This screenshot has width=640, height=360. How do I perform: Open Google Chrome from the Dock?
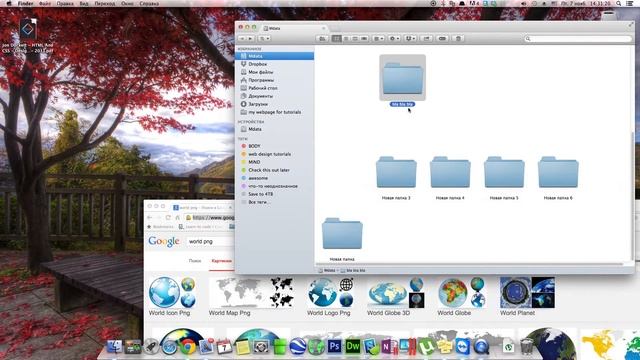tap(188, 347)
